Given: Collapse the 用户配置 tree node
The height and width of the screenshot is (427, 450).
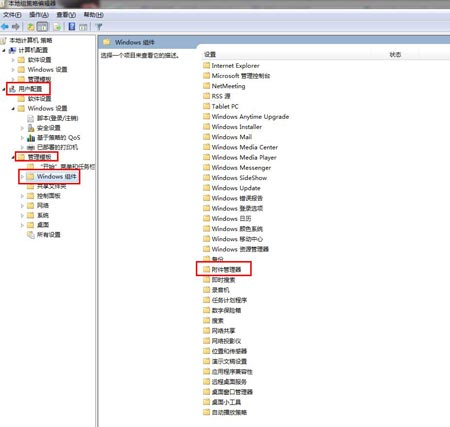Looking at the screenshot, I should [4, 89].
